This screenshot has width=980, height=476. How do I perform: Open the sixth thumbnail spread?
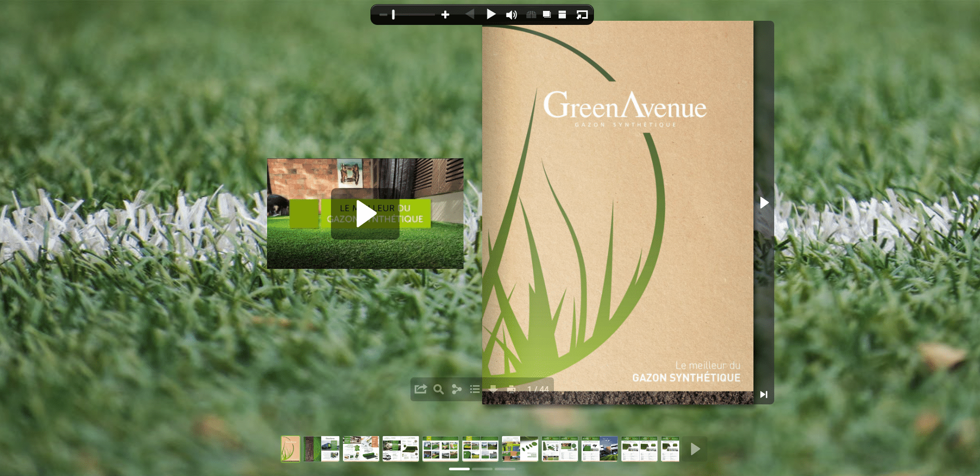coord(480,449)
